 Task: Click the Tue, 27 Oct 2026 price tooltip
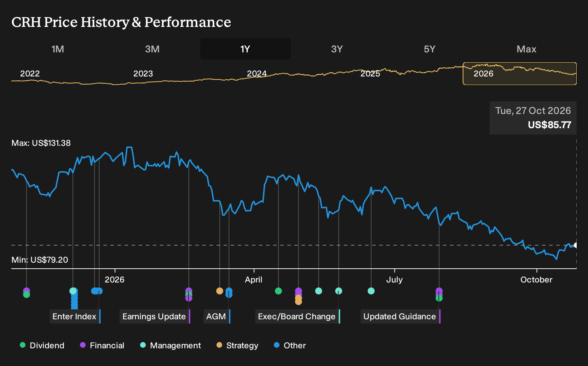(533, 118)
